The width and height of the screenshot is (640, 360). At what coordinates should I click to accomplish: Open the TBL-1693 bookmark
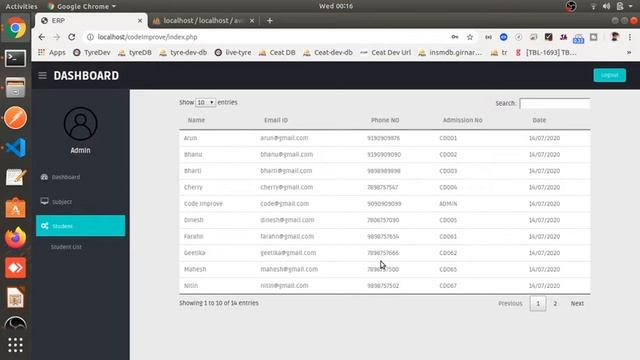point(546,53)
